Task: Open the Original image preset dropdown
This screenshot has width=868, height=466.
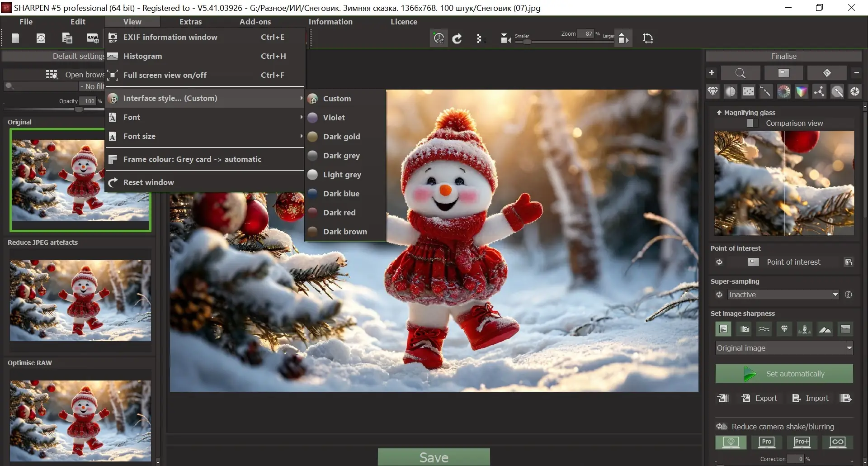Action: coord(784,348)
